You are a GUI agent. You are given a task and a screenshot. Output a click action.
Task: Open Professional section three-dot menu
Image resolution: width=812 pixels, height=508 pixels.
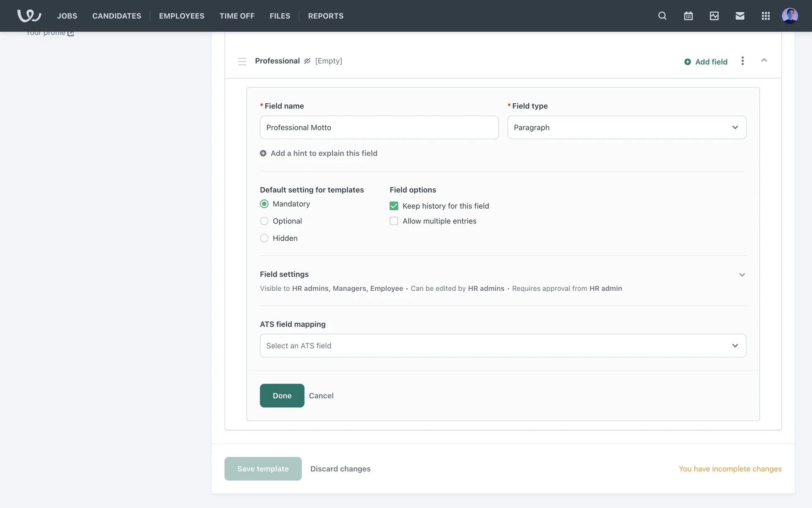[742, 61]
